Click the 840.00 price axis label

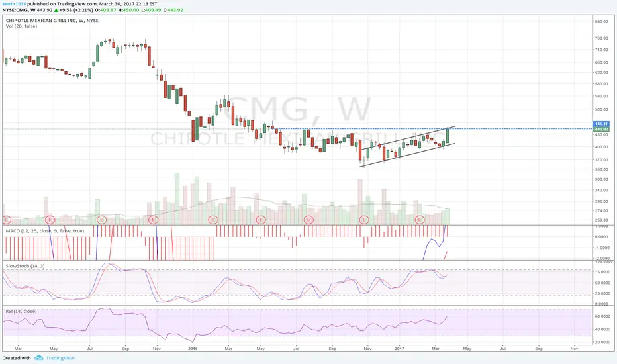pyautogui.click(x=602, y=21)
